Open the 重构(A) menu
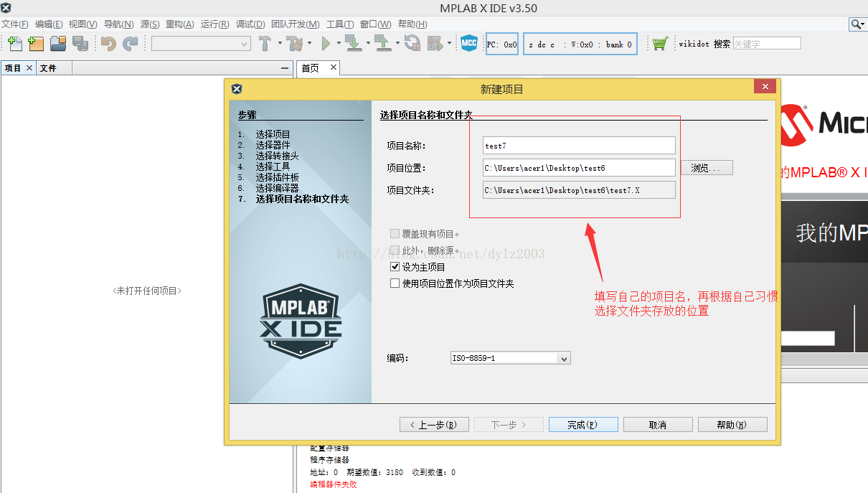 [x=180, y=24]
